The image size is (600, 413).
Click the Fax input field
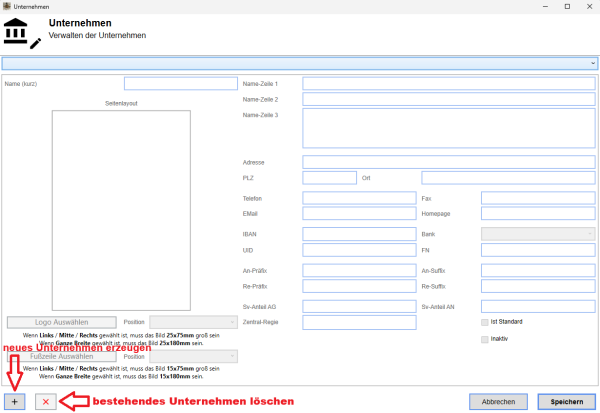[538, 198]
